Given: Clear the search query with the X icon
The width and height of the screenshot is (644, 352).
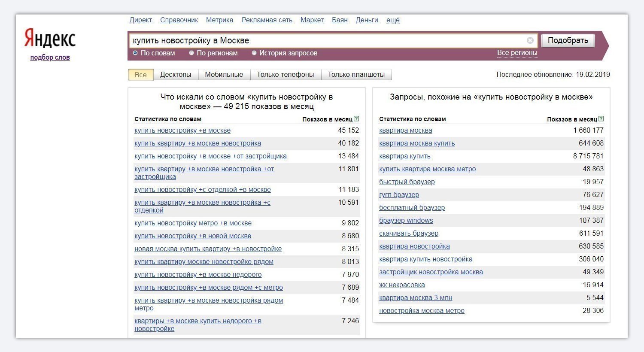Looking at the screenshot, I should point(530,40).
